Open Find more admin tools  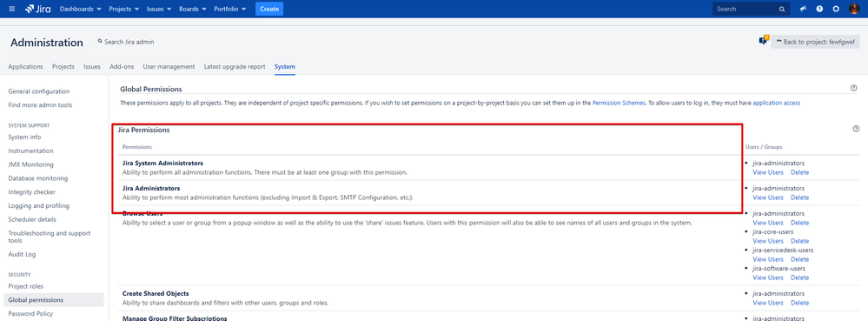pos(40,105)
